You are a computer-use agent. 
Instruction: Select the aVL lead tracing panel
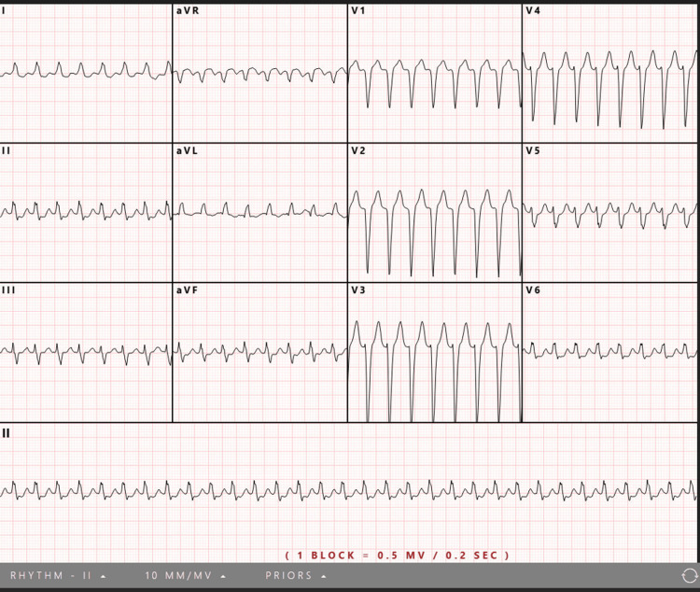pyautogui.click(x=259, y=213)
